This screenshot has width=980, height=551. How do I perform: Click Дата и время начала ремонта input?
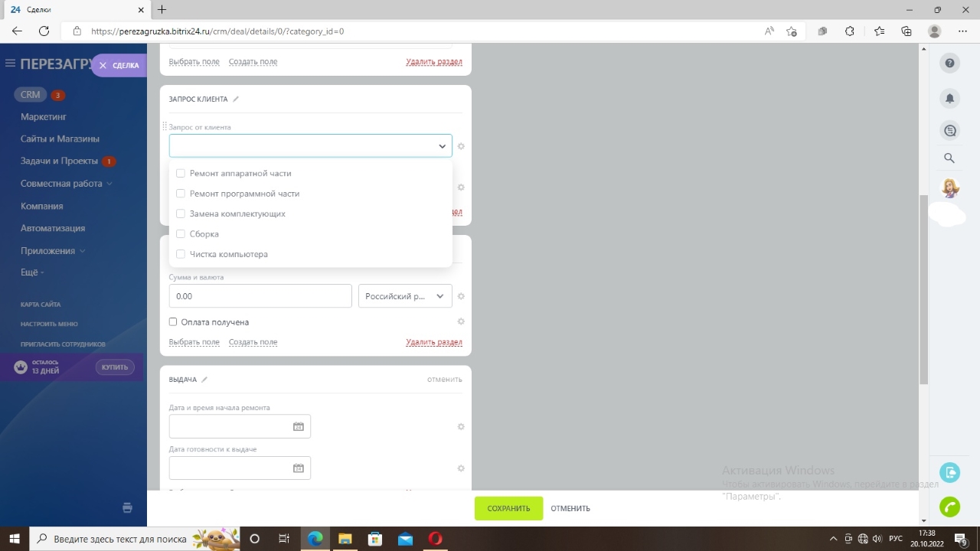pos(240,426)
